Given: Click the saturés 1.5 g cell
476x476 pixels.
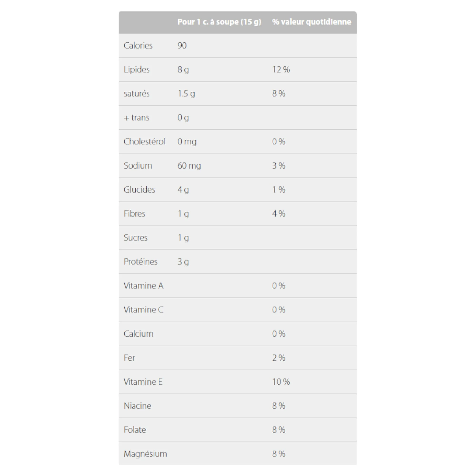Looking at the screenshot, I should point(186,94).
